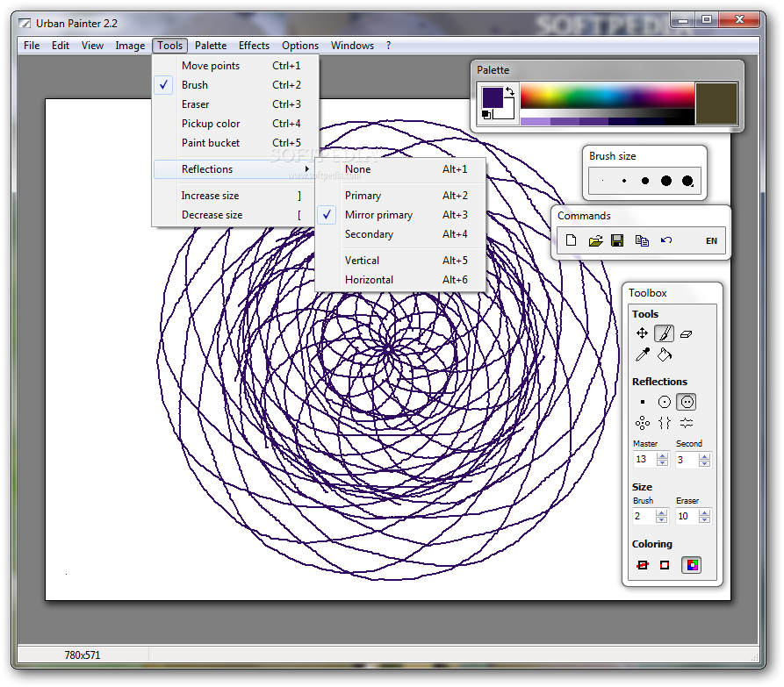784x687 pixels.
Task: Select the multicolor Coloring mode icon
Action: 692,565
